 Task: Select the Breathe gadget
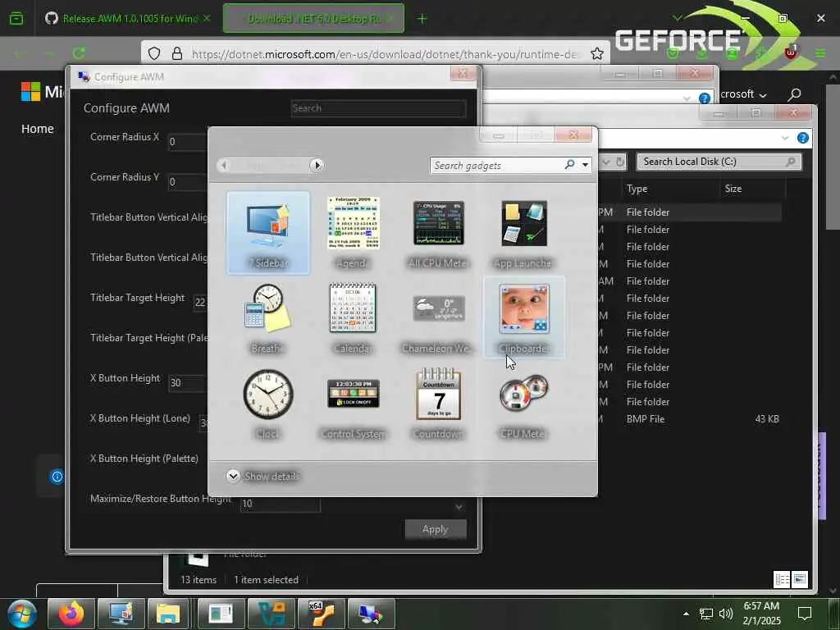point(268,318)
